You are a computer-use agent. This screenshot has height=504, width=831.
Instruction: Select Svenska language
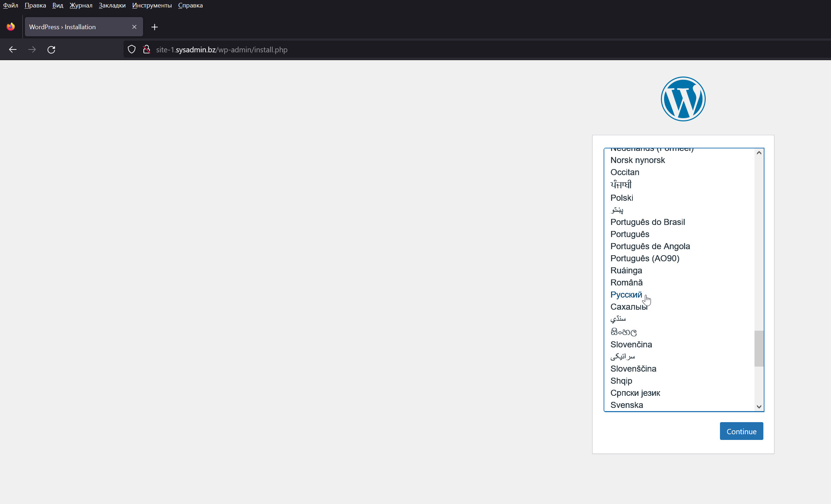pos(679,405)
